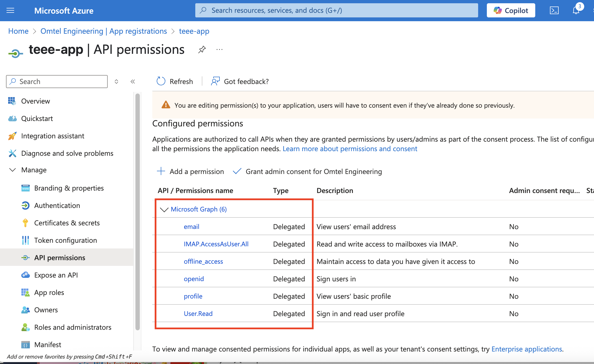
Task: Click the Admin consent requ... column header
Action: [x=544, y=191]
